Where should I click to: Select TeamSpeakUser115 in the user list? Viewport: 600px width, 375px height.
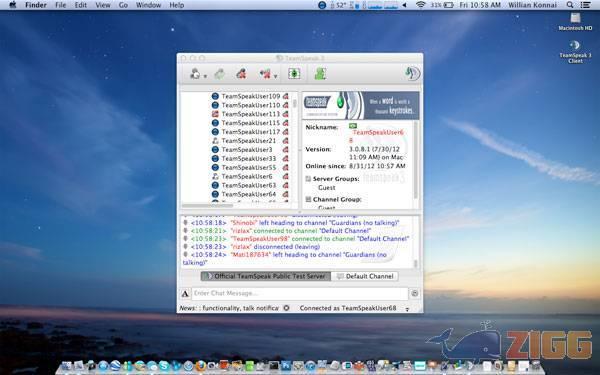click(x=251, y=123)
